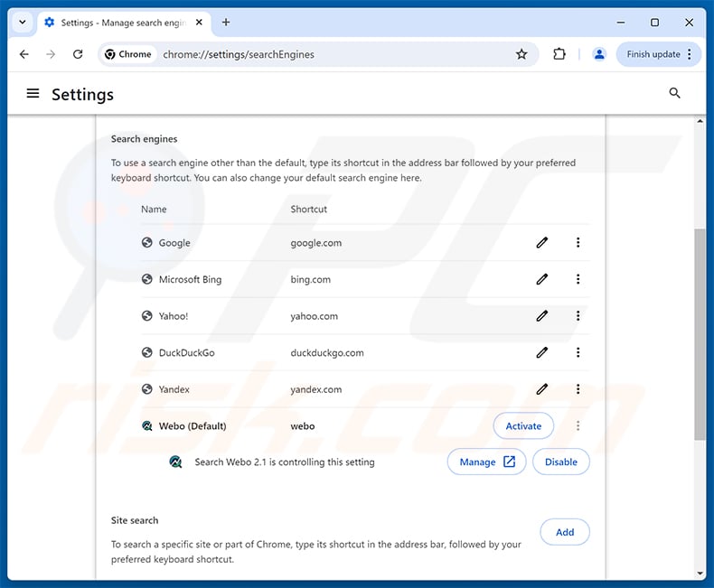
Task: Click Activate for Webo
Action: (523, 426)
